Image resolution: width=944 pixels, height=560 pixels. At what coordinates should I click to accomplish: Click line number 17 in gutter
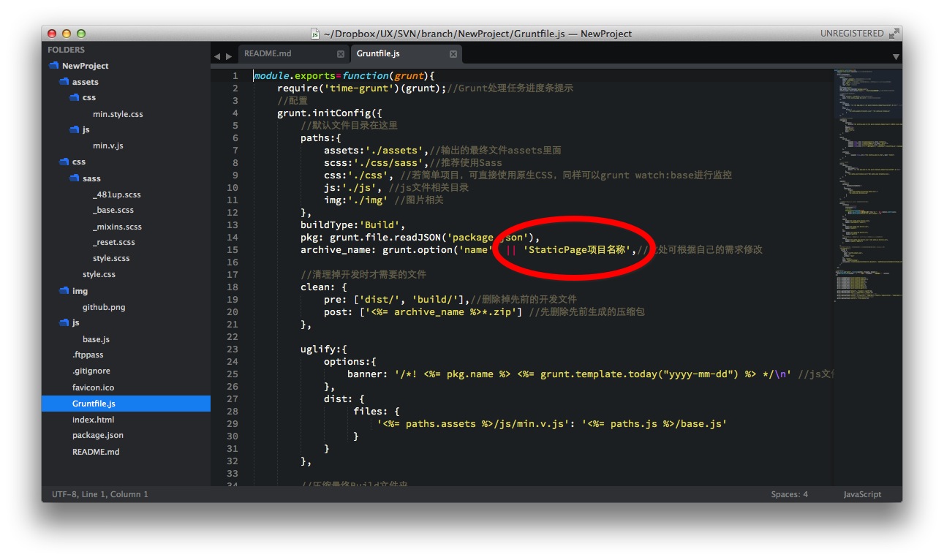click(233, 274)
